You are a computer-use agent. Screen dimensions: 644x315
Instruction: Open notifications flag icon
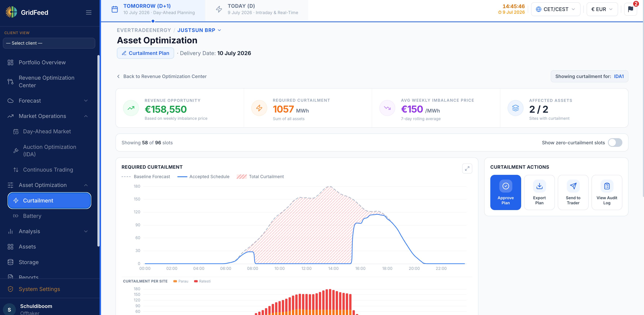point(630,9)
